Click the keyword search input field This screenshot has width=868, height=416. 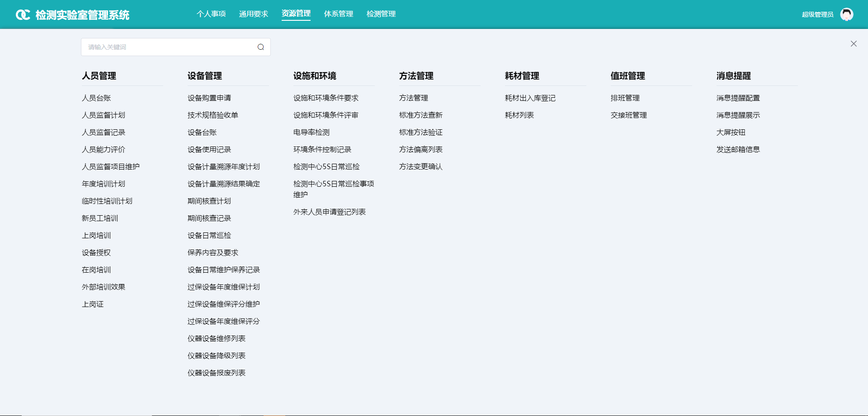click(x=170, y=47)
